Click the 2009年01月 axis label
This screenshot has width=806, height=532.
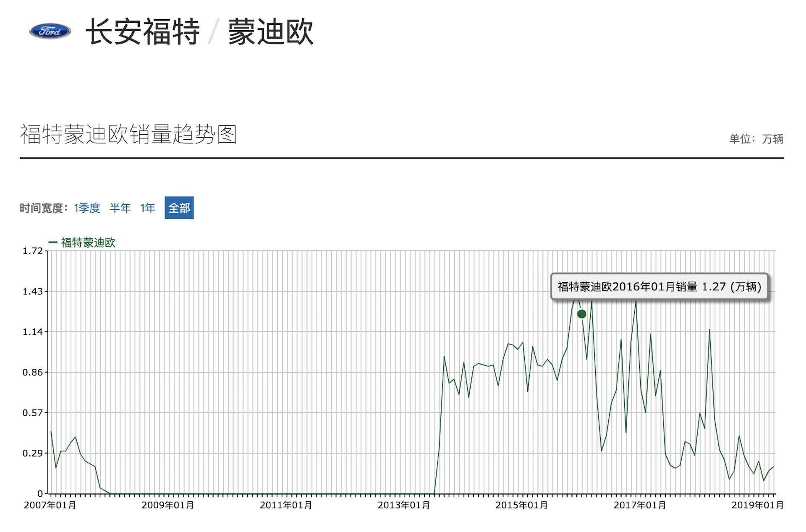pos(168,505)
